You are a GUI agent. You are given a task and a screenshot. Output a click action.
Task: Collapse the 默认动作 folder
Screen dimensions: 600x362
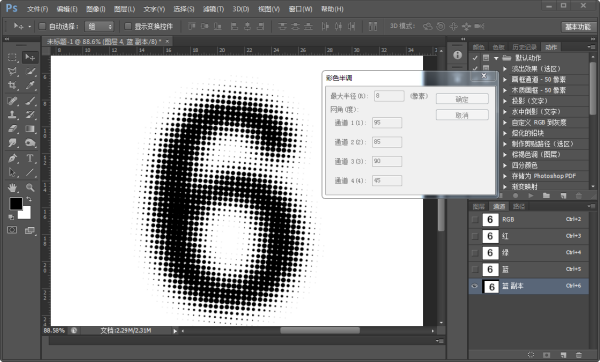[x=496, y=58]
